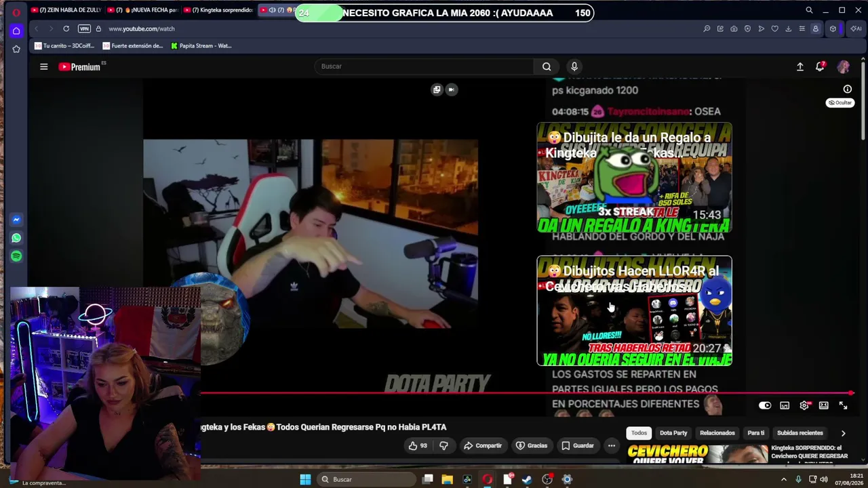Toggle subtitles in the video player
The image size is (868, 488).
coord(785,405)
